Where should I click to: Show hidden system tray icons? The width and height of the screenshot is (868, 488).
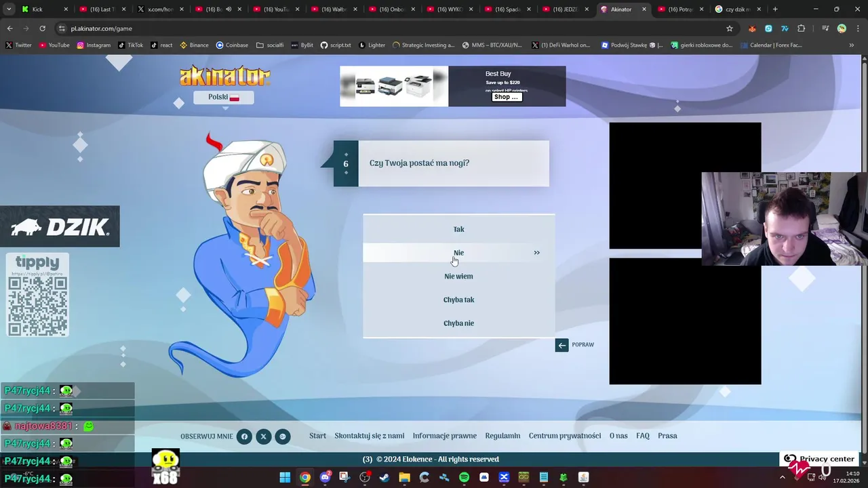click(782, 477)
